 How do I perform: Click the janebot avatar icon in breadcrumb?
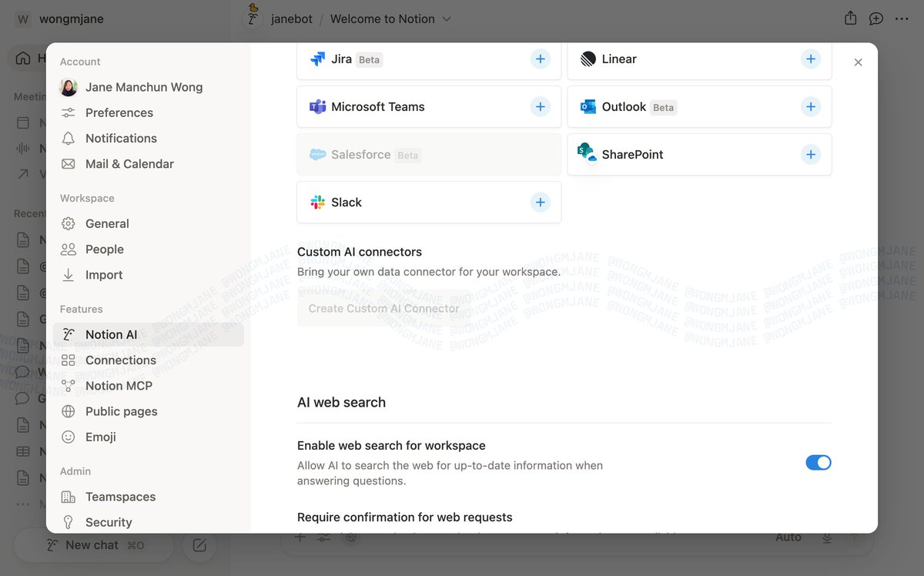point(253,17)
